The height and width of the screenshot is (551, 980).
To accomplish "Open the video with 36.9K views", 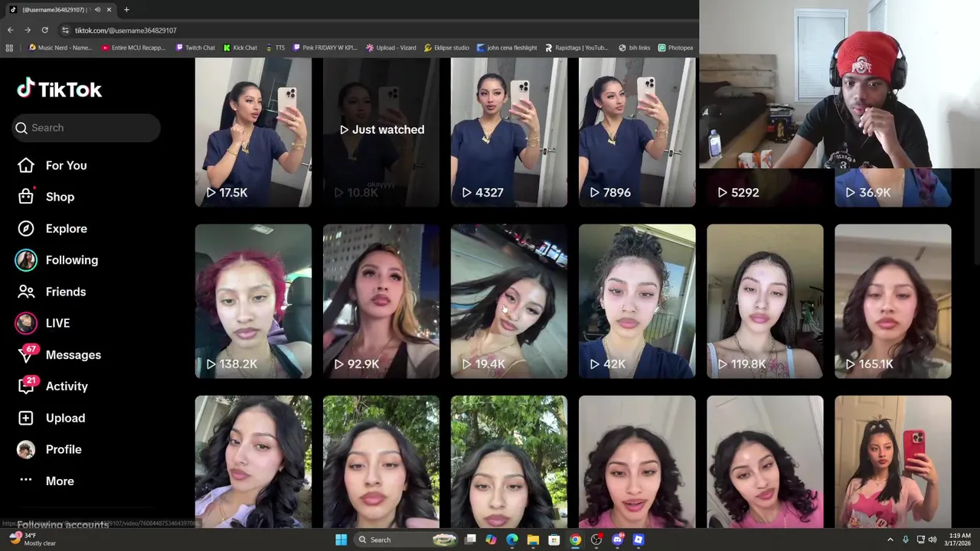I will (x=893, y=188).
